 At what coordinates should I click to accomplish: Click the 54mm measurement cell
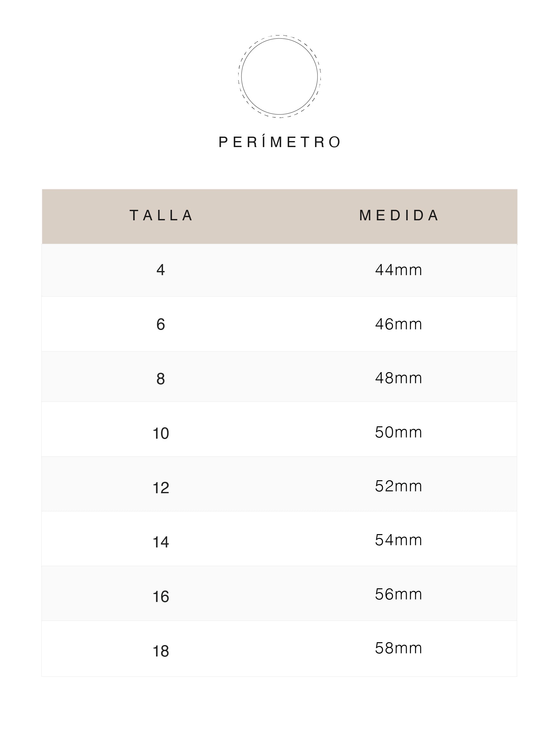pos(398,540)
